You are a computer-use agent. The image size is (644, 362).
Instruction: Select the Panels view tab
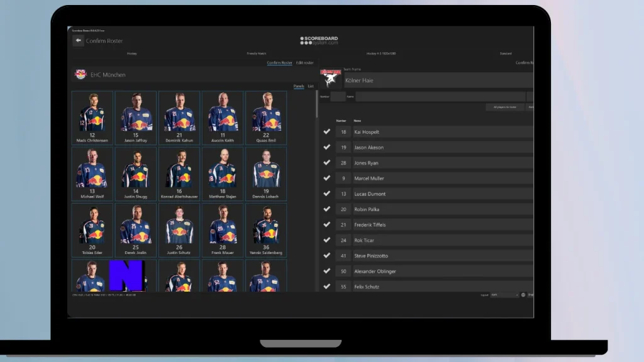(x=299, y=86)
